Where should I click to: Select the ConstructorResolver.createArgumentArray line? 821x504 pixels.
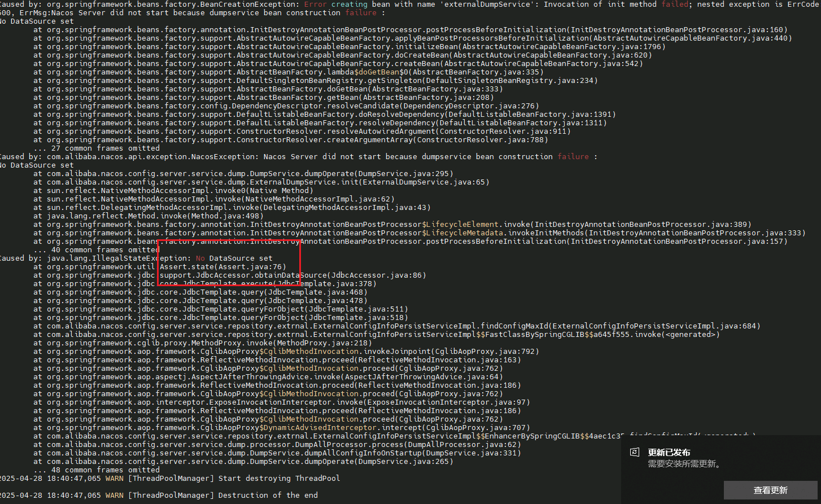pos(290,139)
